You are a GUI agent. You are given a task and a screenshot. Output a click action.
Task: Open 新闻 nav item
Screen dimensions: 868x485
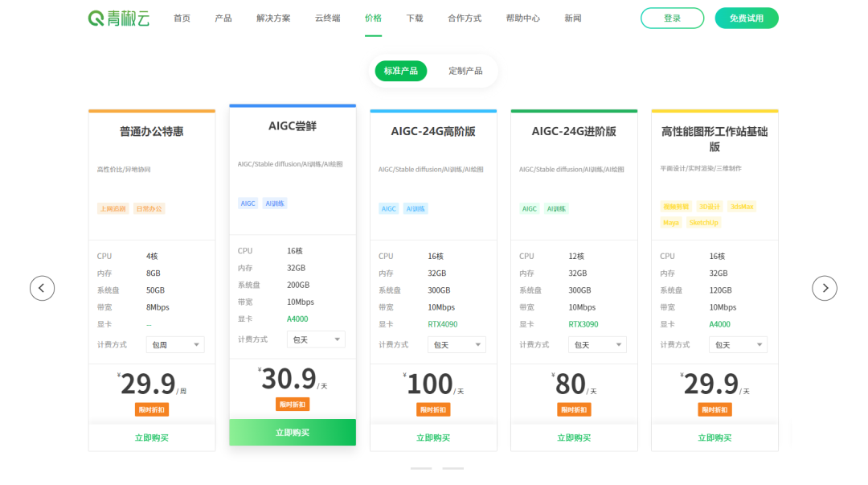coord(573,18)
